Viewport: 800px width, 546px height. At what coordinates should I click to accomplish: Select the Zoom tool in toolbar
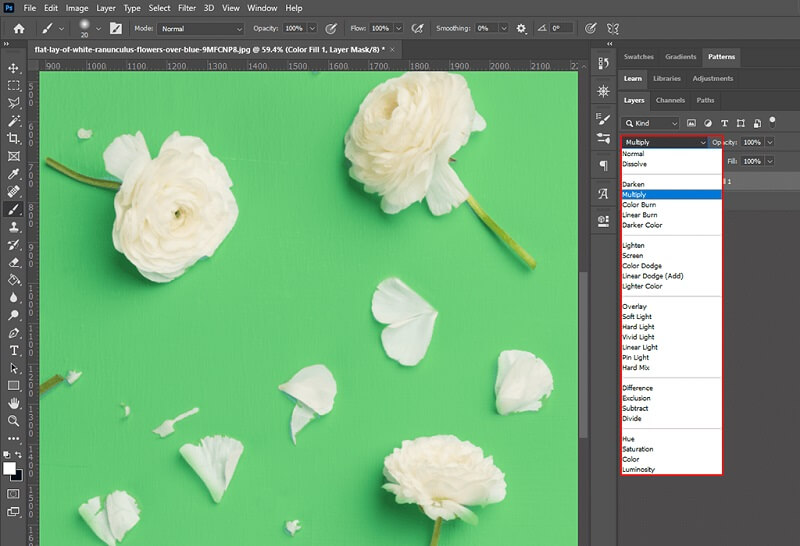(14, 421)
